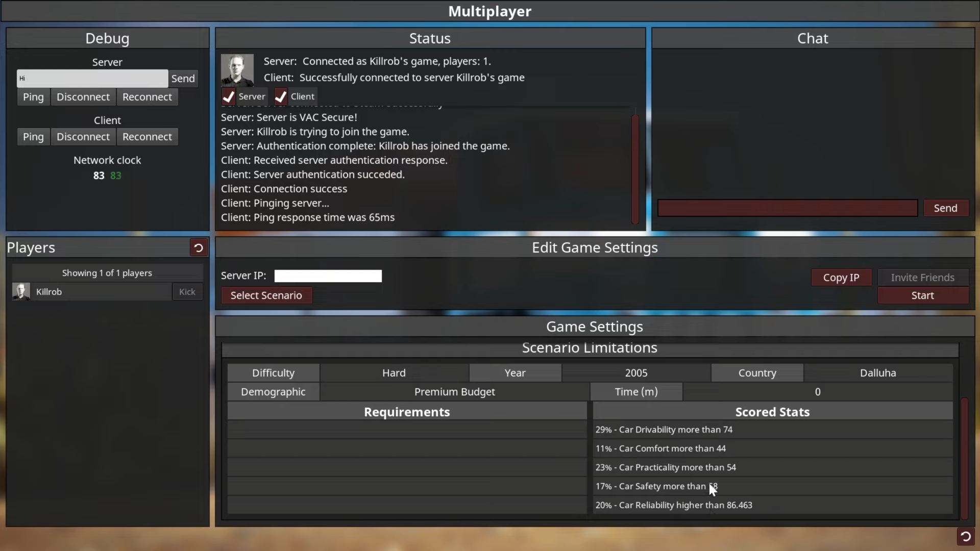980x551 pixels.
Task: Toggle the Client log checkbox
Action: click(x=281, y=96)
